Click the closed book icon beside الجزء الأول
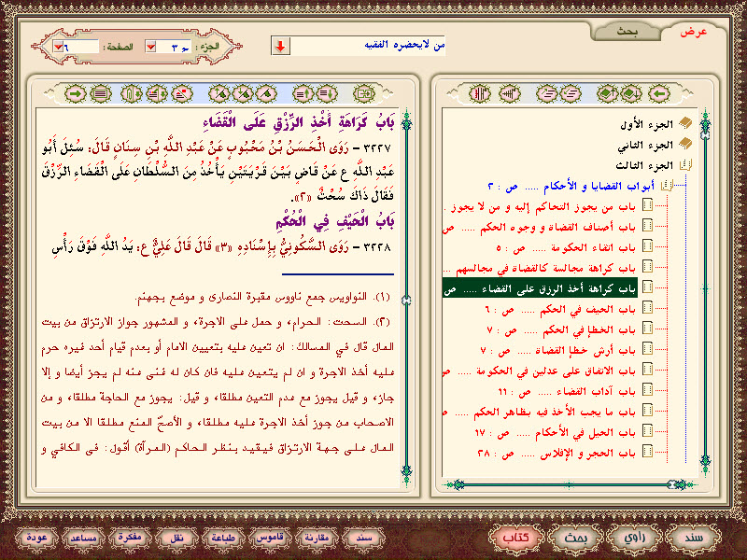 (x=685, y=123)
